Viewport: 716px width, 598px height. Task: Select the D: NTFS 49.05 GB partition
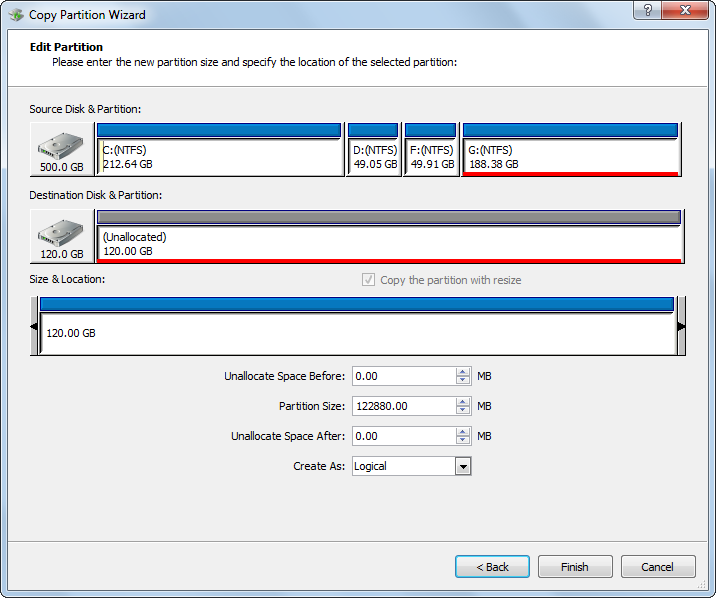pyautogui.click(x=374, y=149)
